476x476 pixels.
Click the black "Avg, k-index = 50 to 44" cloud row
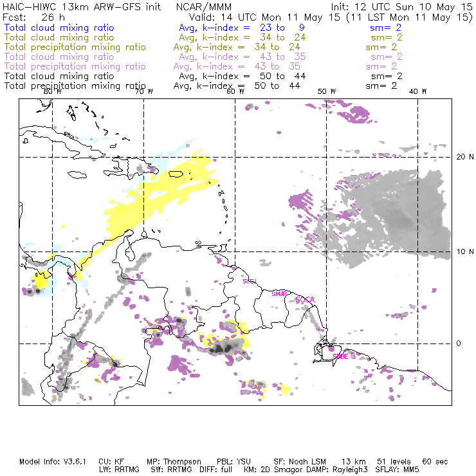243,76
